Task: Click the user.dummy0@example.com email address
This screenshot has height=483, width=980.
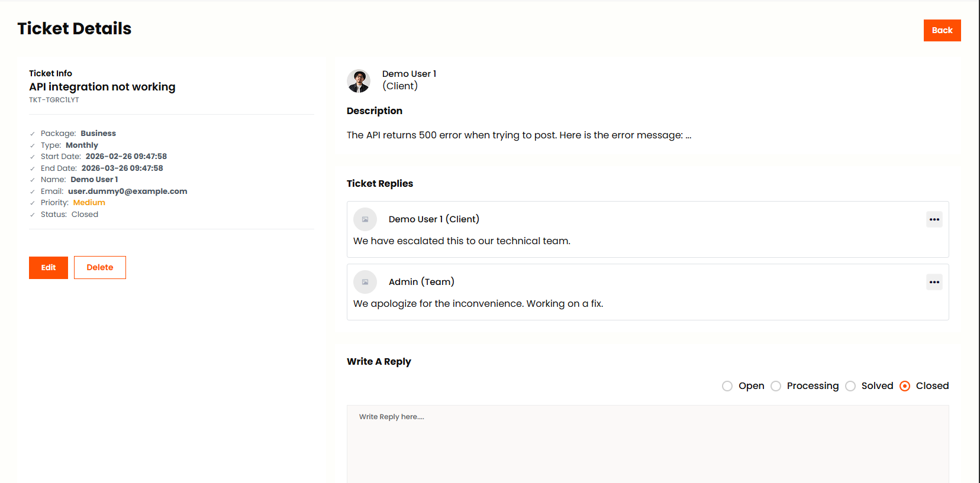Action: coord(127,191)
